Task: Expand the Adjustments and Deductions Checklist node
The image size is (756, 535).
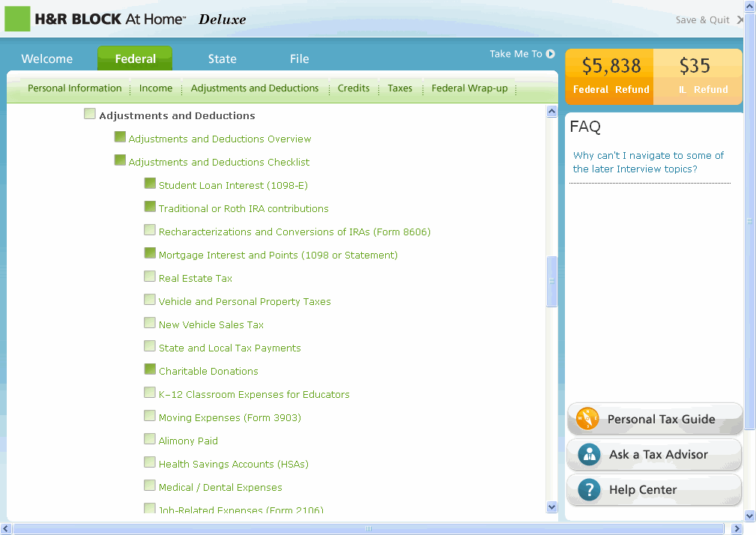Action: pos(120,160)
